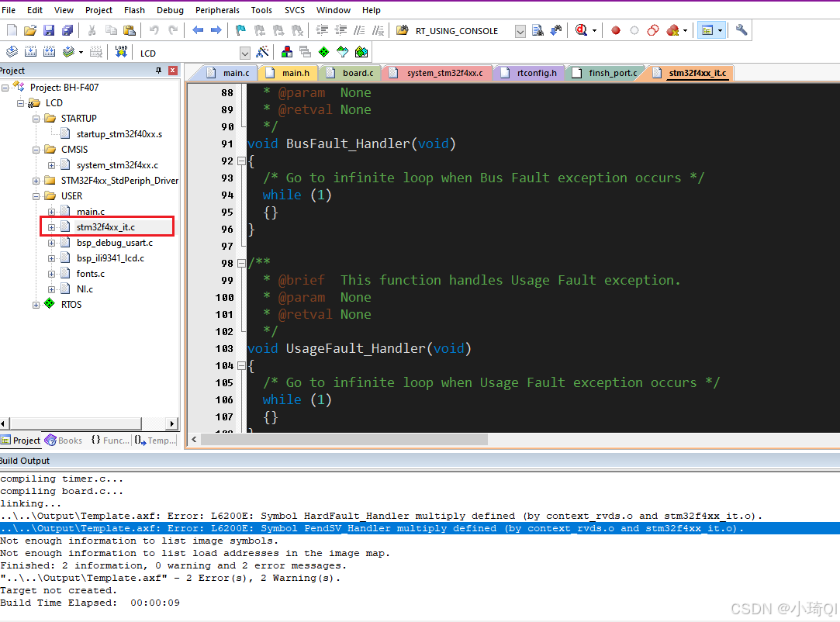Open the LCD target selection dropdown
This screenshot has width=840, height=622.
(x=244, y=51)
